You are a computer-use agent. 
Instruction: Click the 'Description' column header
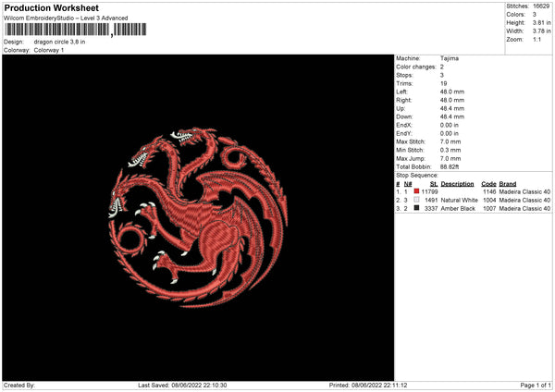point(457,184)
